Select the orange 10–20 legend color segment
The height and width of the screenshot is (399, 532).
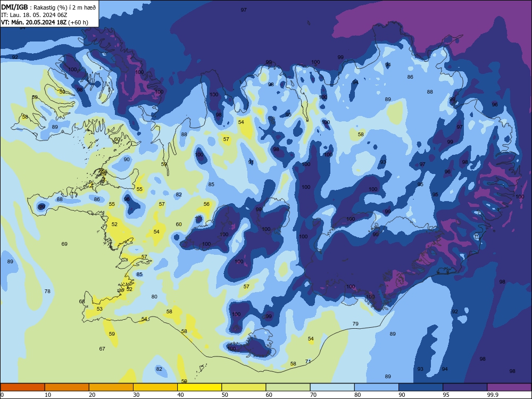67,387
